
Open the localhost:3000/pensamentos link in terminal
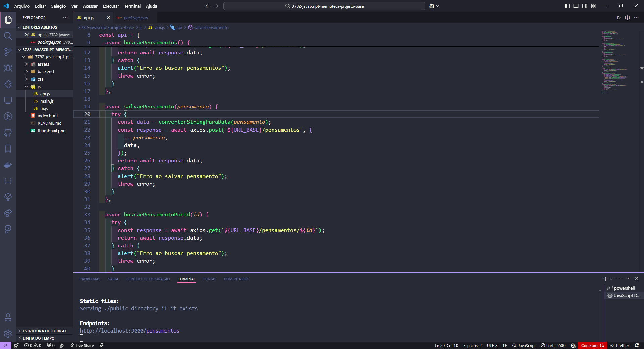(129, 331)
